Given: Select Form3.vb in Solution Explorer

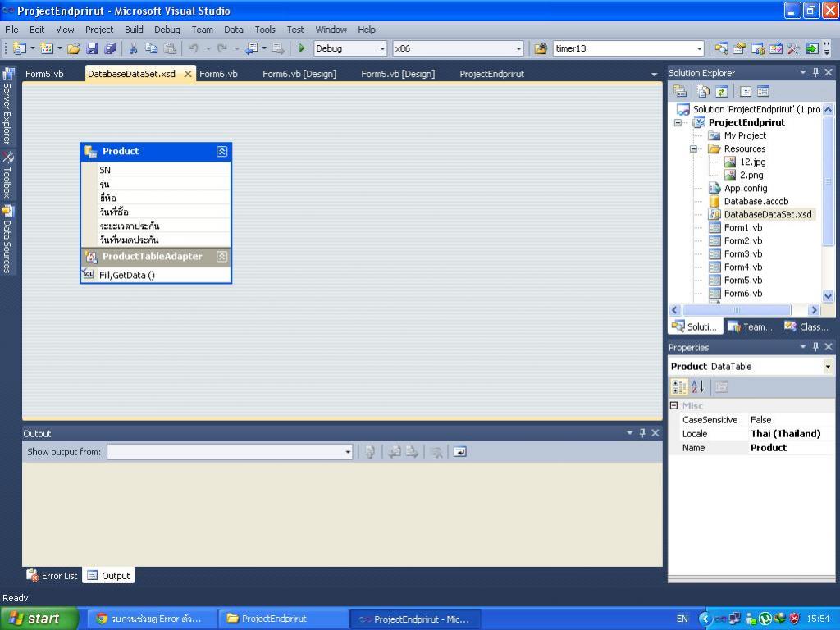Looking at the screenshot, I should [743, 254].
